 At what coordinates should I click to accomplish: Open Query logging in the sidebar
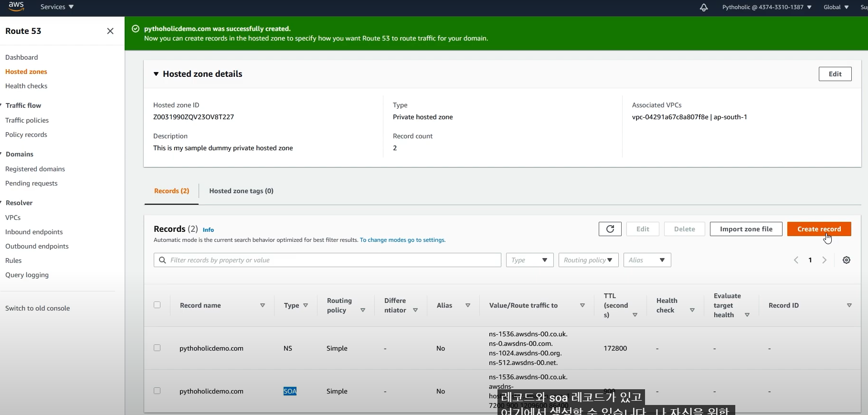(27, 275)
